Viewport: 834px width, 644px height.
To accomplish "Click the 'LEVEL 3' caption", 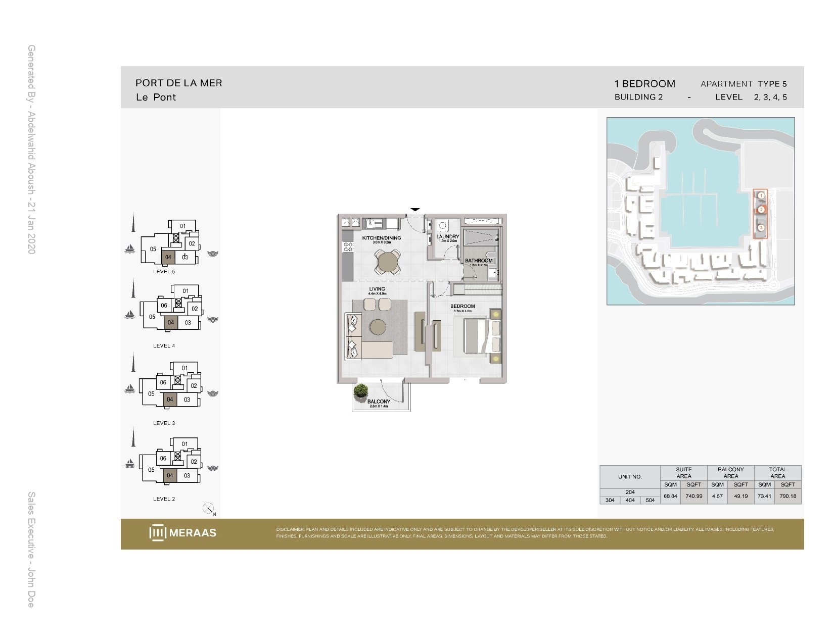I will (x=164, y=423).
